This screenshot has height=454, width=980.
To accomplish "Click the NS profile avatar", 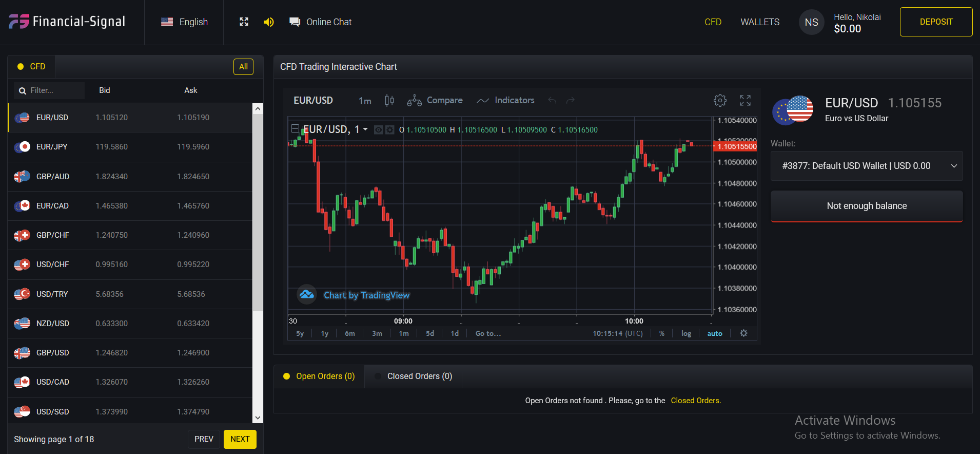I will pyautogui.click(x=811, y=22).
